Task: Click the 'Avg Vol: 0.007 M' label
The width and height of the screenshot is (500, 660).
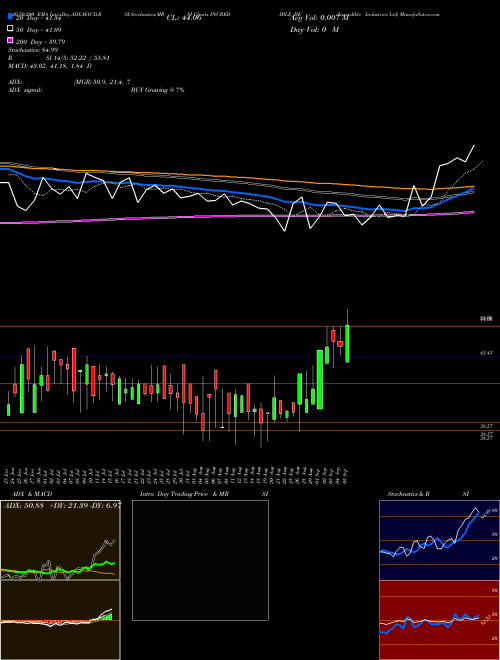Action: coord(319,18)
